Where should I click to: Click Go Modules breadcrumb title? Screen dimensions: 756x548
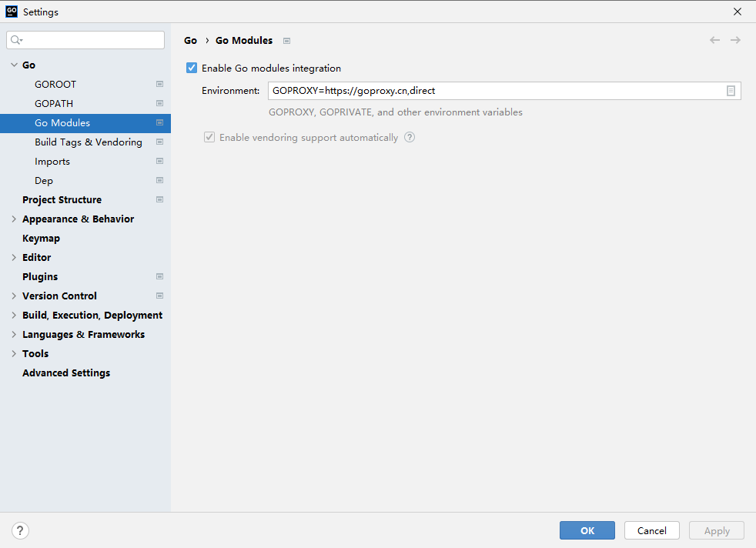[244, 41]
